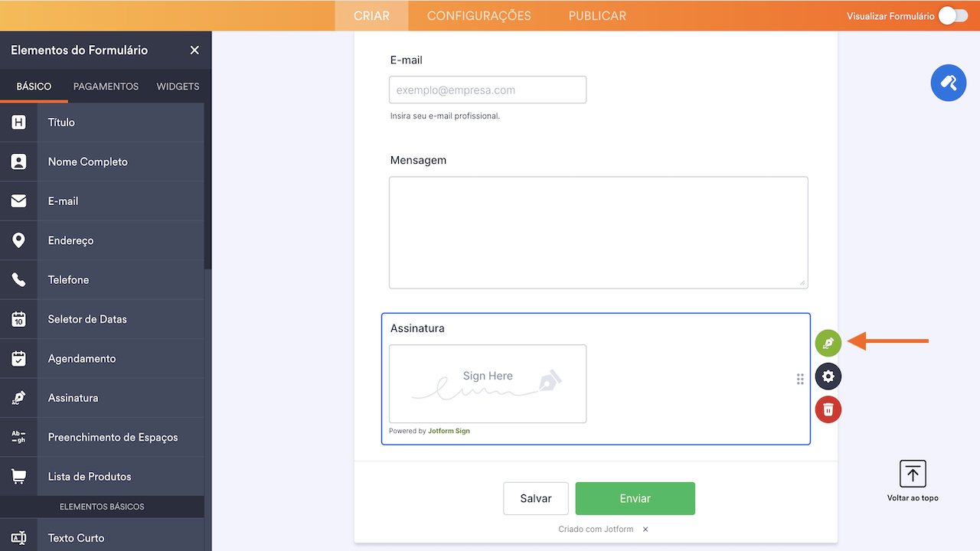Click inside the Mensagem text area
The height and width of the screenshot is (551, 980).
[598, 231]
